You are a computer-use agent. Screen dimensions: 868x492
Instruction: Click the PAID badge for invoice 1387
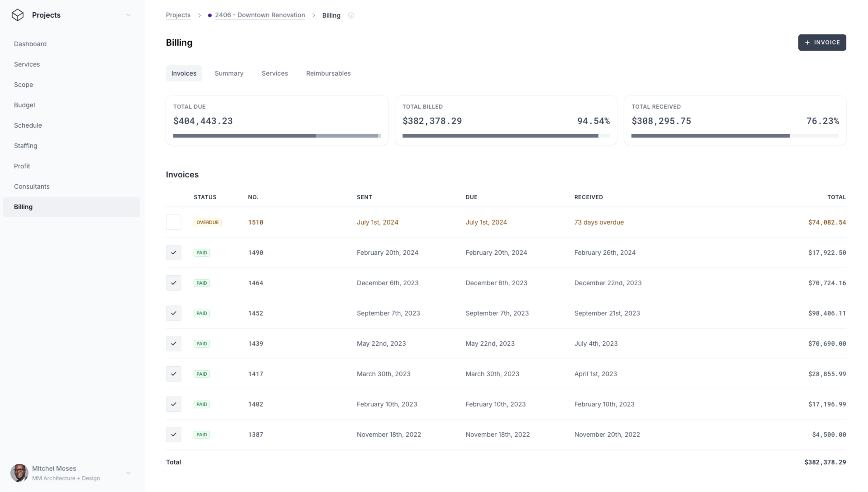pyautogui.click(x=202, y=435)
